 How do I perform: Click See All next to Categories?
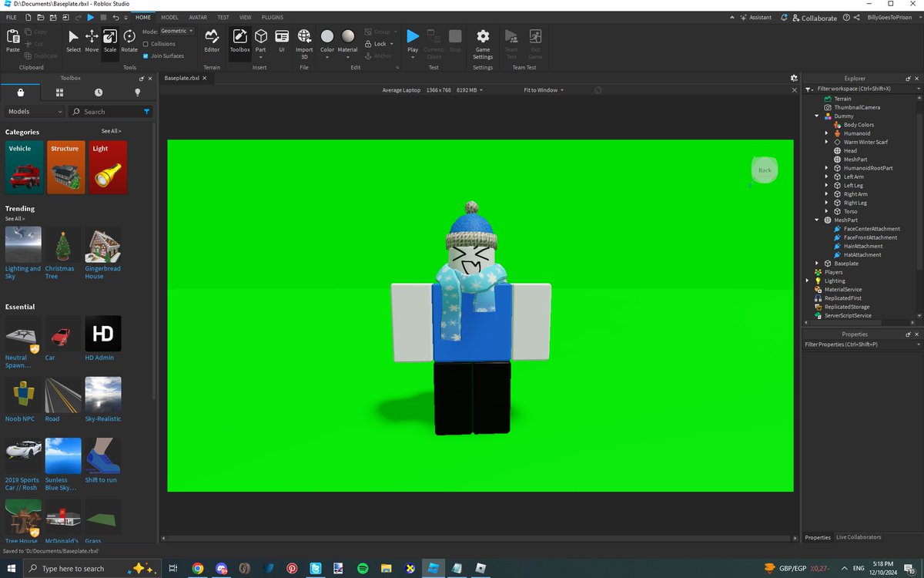point(111,131)
